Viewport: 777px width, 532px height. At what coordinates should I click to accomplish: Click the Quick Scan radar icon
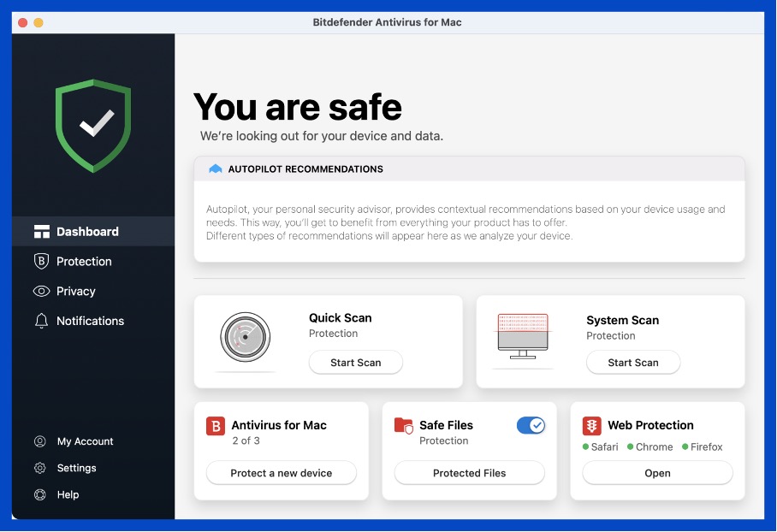pos(245,338)
